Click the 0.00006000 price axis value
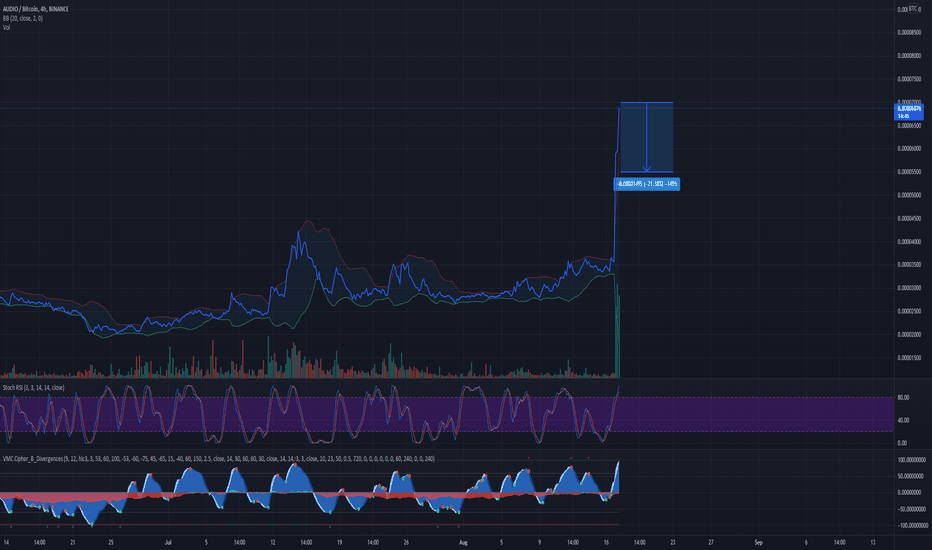Image resolution: width=932 pixels, height=550 pixels. click(x=909, y=149)
